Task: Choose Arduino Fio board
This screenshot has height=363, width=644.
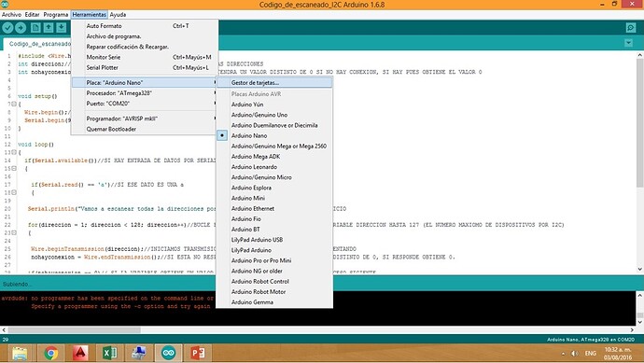Action: click(274, 219)
